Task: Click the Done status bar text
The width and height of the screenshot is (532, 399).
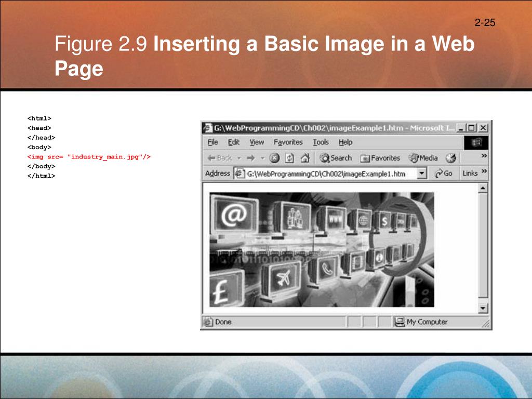Action: tap(223, 322)
